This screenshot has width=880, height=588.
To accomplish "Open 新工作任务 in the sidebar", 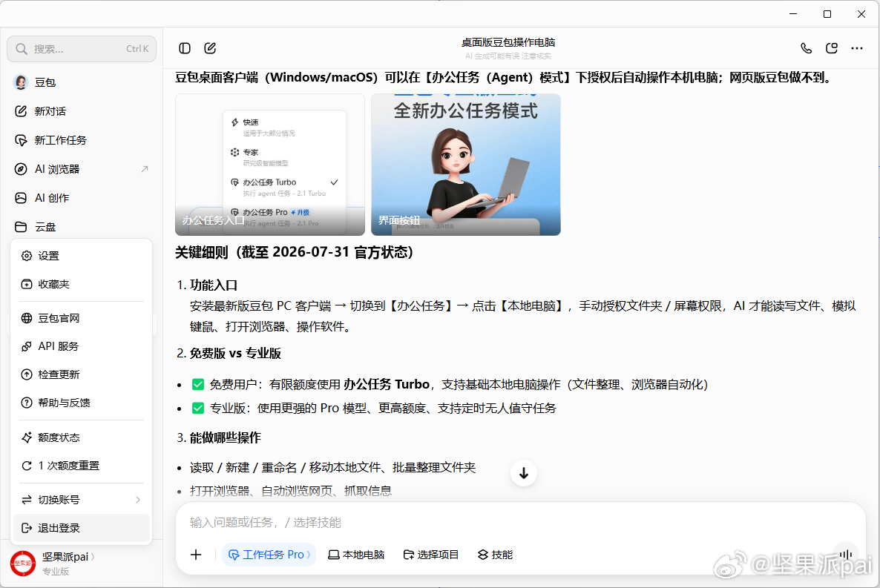I will pyautogui.click(x=82, y=140).
